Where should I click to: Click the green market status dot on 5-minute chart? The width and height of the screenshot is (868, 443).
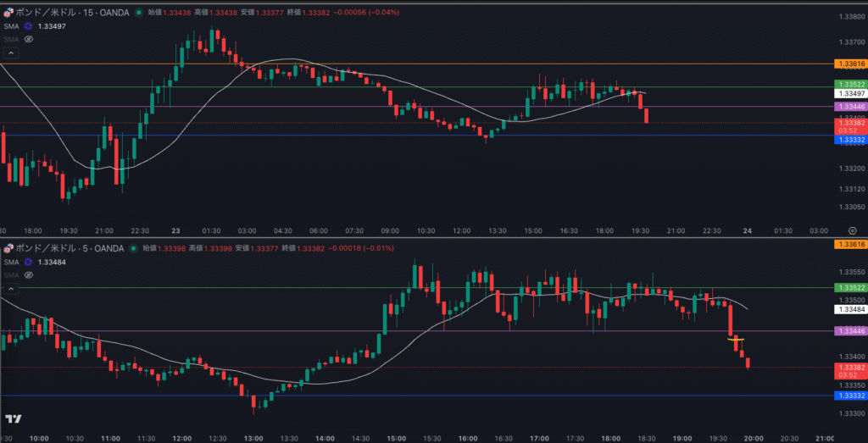pos(132,248)
